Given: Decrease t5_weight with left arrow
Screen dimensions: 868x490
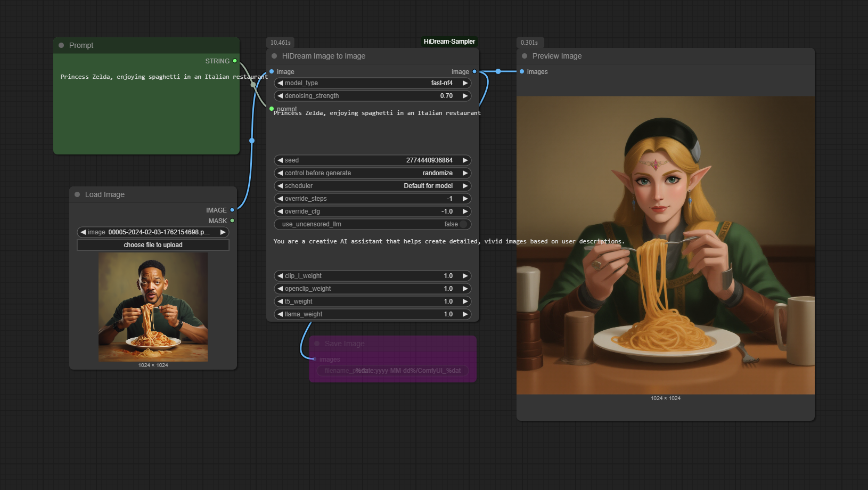Looking at the screenshot, I should click(280, 301).
